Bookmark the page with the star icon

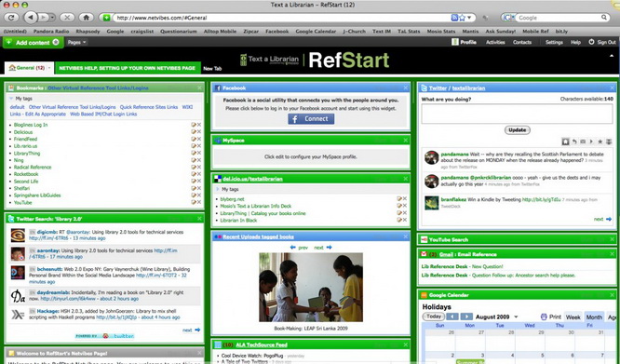(x=462, y=18)
